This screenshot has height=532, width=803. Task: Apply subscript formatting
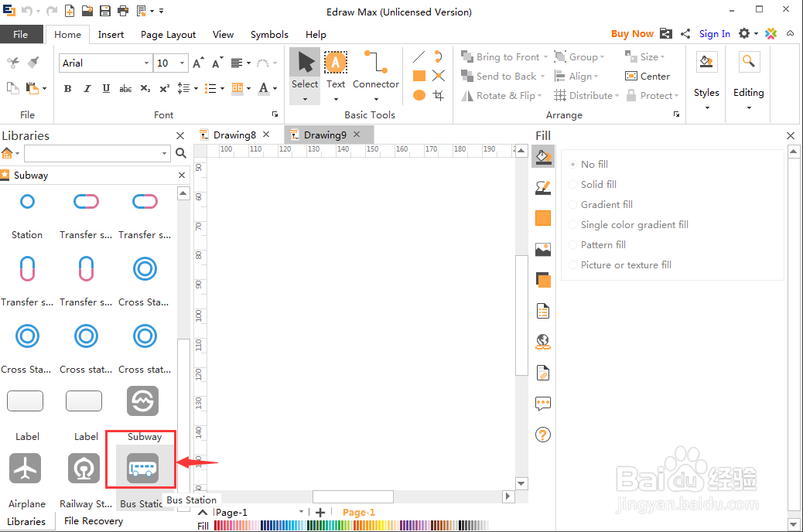click(145, 89)
